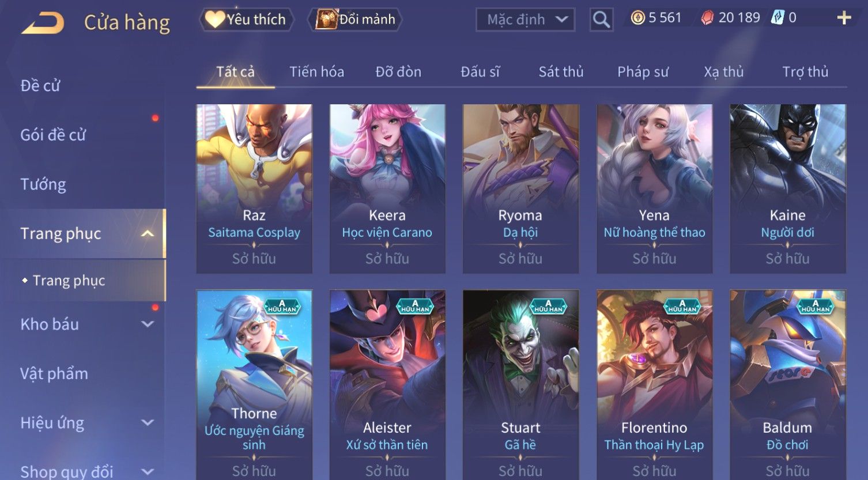Select Raz Saitama Cosplay skin card

click(x=254, y=188)
